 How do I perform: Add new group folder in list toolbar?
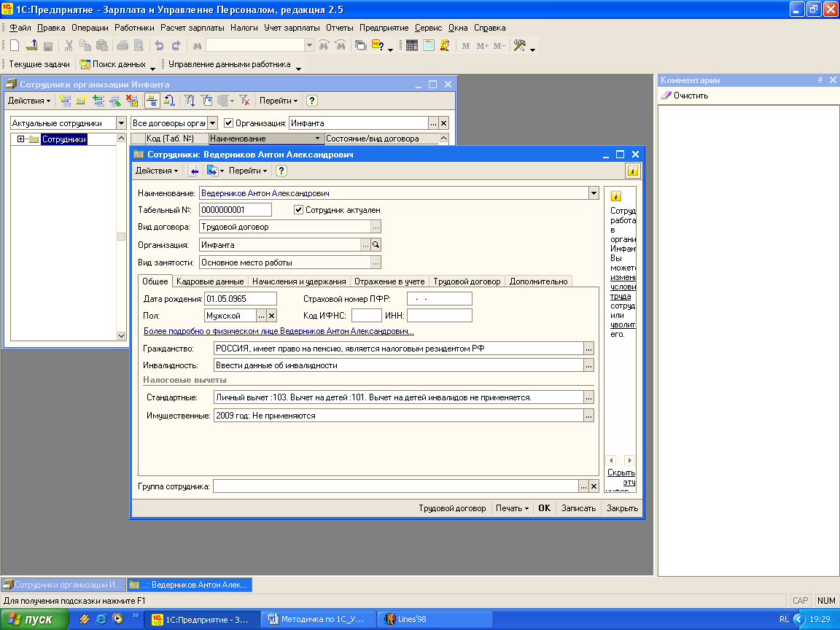81,100
